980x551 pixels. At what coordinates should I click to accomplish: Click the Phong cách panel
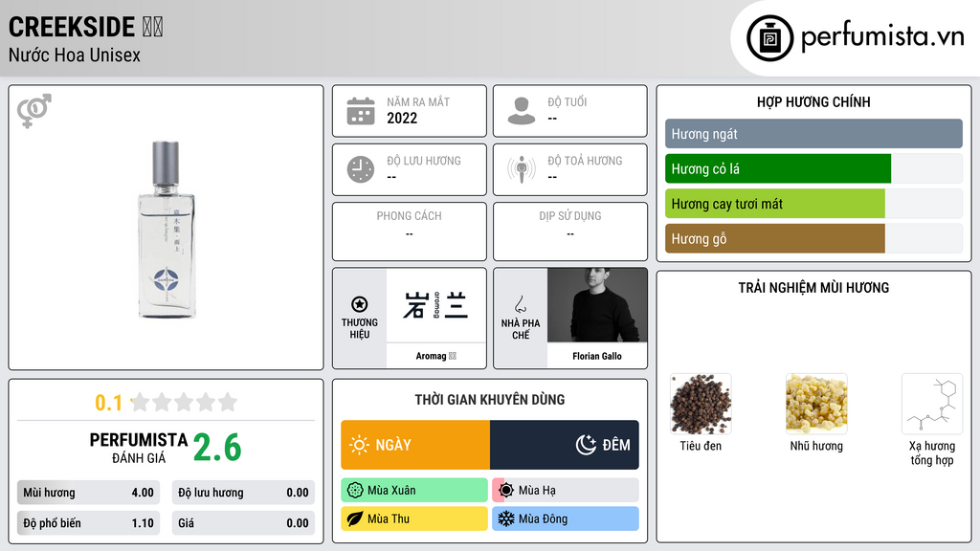coord(410,231)
